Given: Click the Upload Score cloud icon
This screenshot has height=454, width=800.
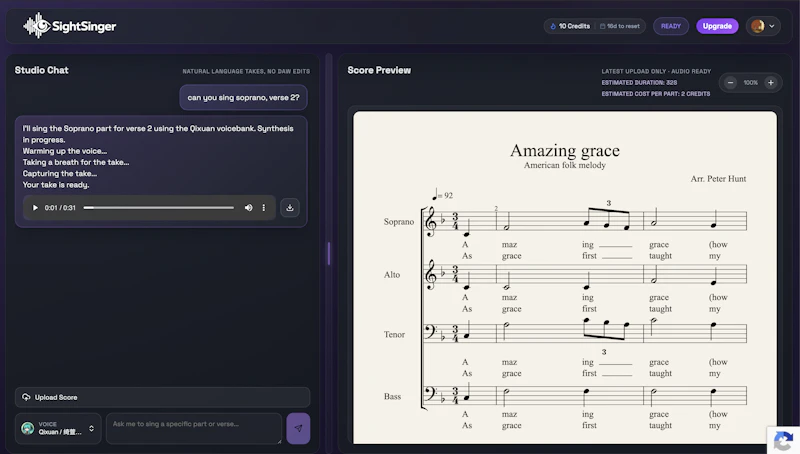Looking at the screenshot, I should click(26, 397).
